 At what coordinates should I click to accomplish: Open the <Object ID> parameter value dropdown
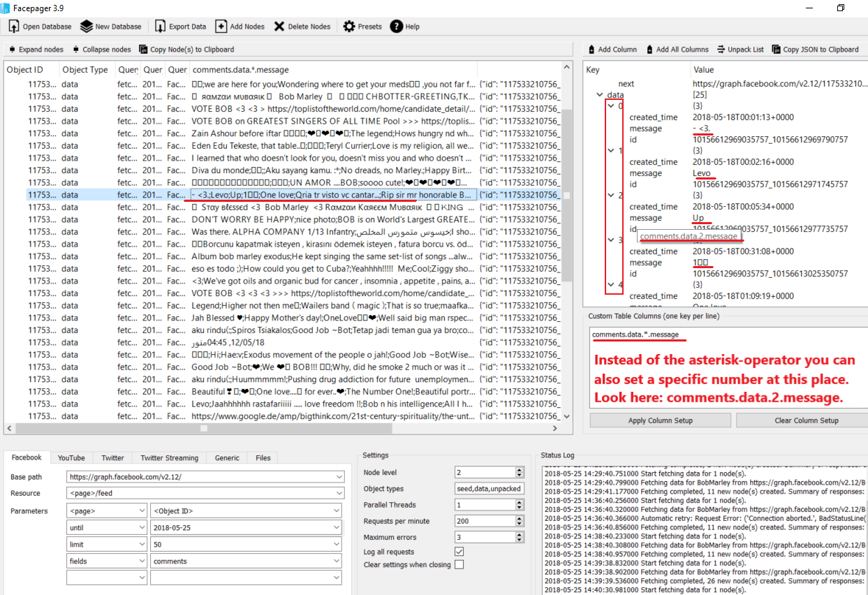click(x=247, y=511)
